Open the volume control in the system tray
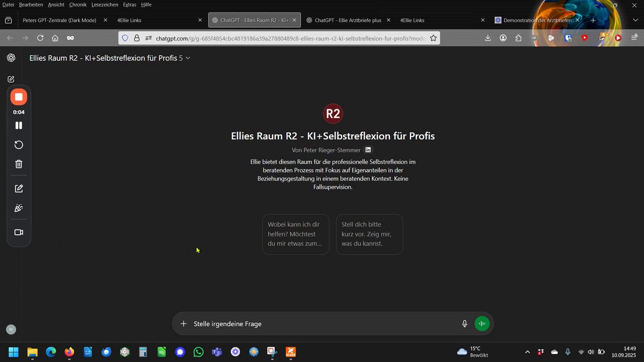The height and width of the screenshot is (362, 644). point(591,352)
